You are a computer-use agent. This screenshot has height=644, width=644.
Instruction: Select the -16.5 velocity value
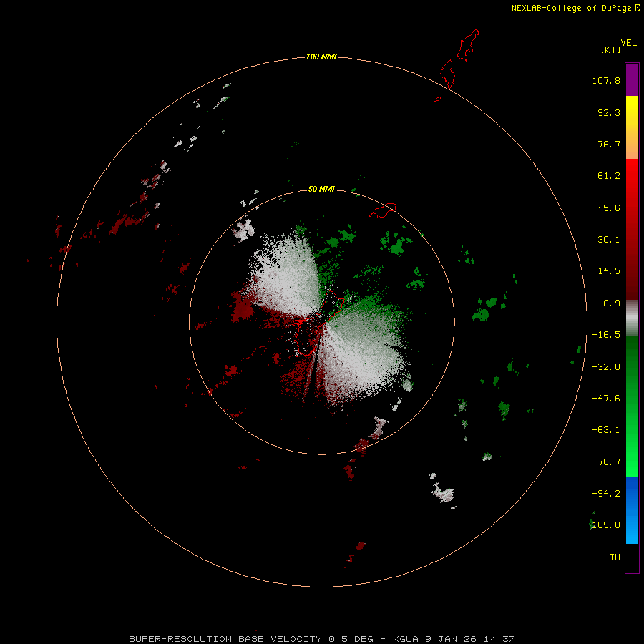click(x=606, y=335)
